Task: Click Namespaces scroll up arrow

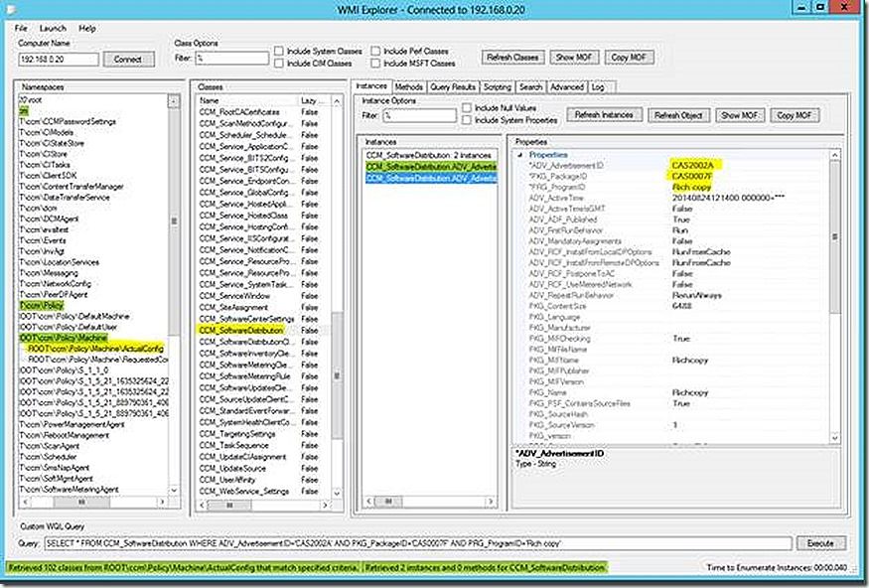Action: [174, 101]
